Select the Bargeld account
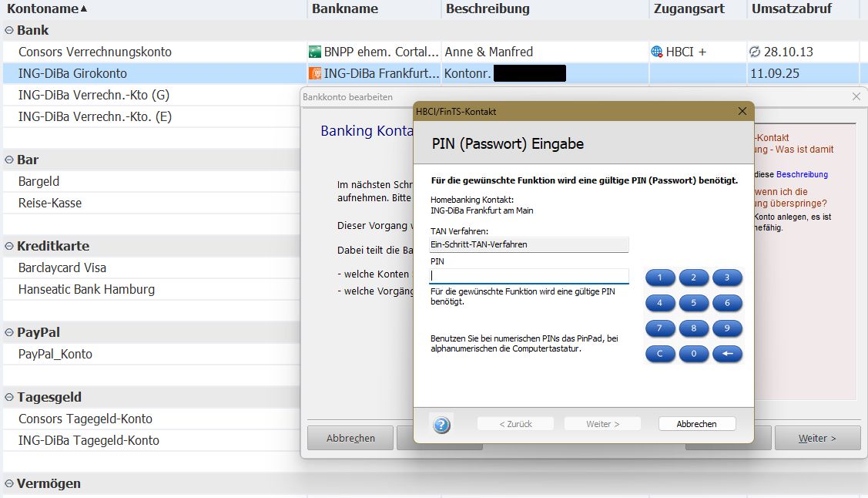The image size is (868, 498). pos(151,181)
